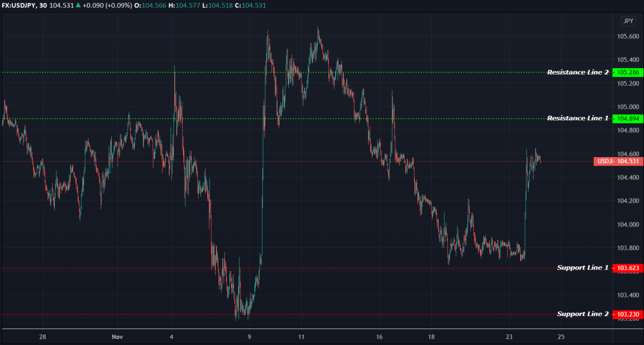Click the 103.230 red price tag

point(628,314)
